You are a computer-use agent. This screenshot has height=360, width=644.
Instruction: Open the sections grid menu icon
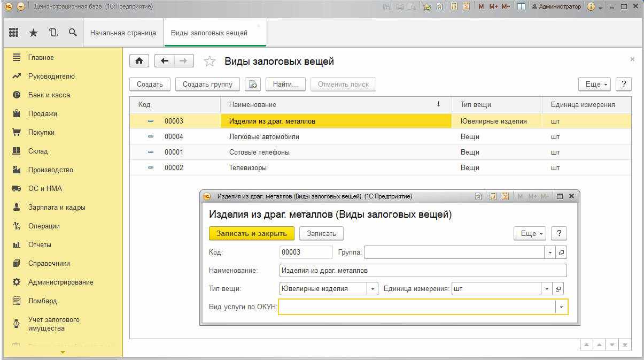(x=14, y=33)
